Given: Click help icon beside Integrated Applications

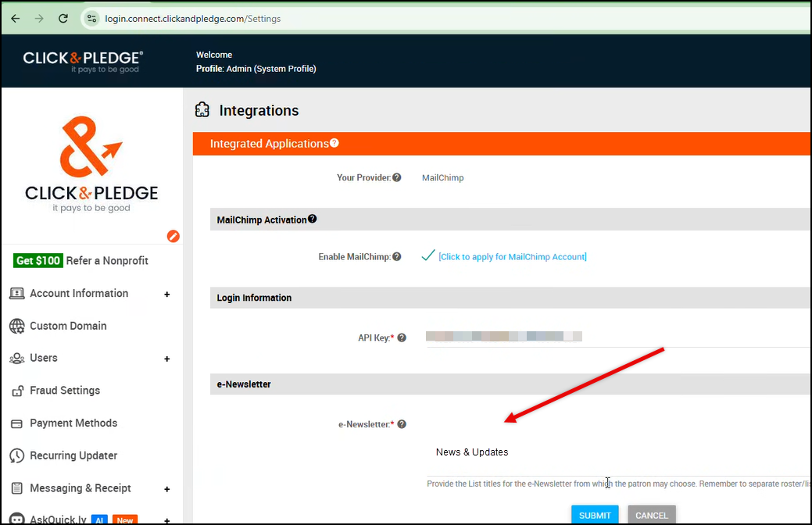Looking at the screenshot, I should [334, 143].
